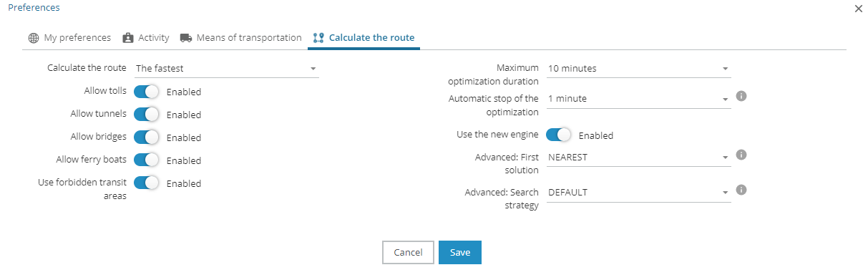The width and height of the screenshot is (868, 280).
Task: Toggle Use forbidden transit areas switch
Action: coord(146,183)
